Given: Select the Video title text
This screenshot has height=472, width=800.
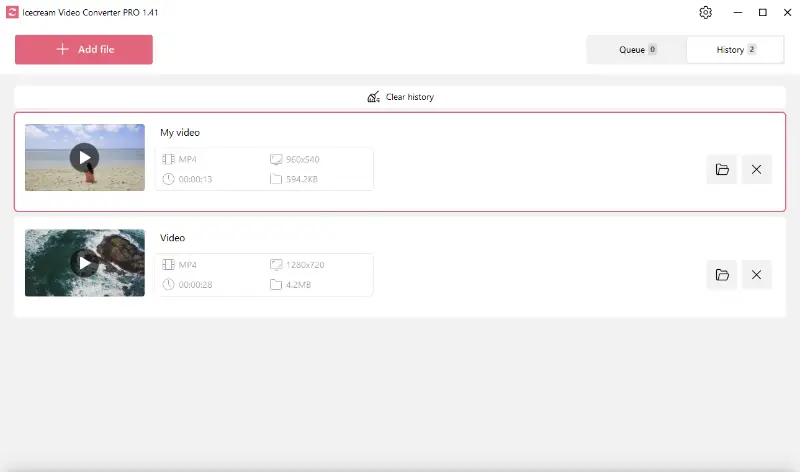Looking at the screenshot, I should pos(172,238).
